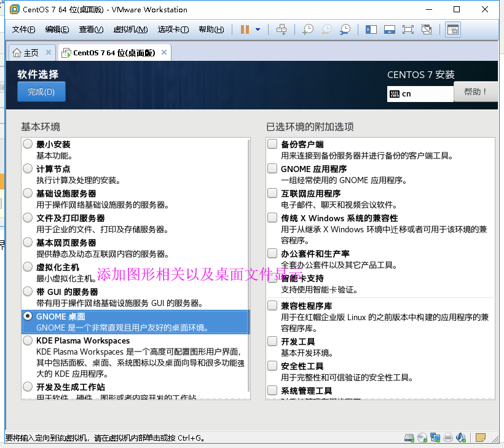
Task: Click the hard disk status icon
Action: [x=409, y=438]
